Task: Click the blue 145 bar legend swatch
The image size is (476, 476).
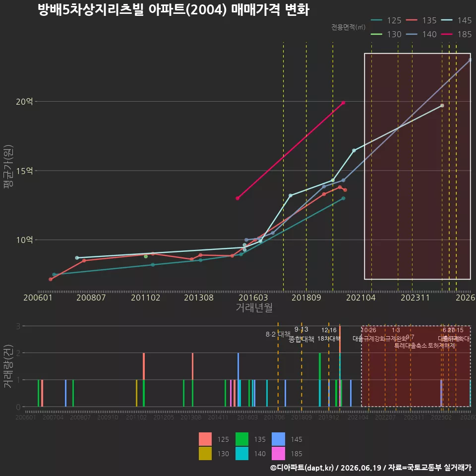Action: 278,439
